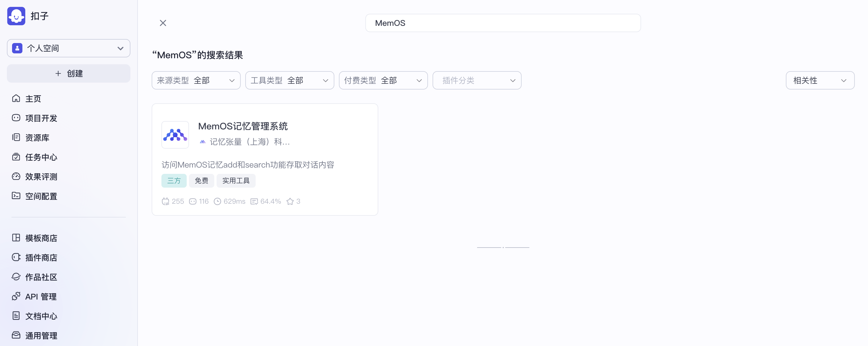Image resolution: width=868 pixels, height=346 pixels.
Task: Navigate to 模板商店 template store
Action: [41, 238]
